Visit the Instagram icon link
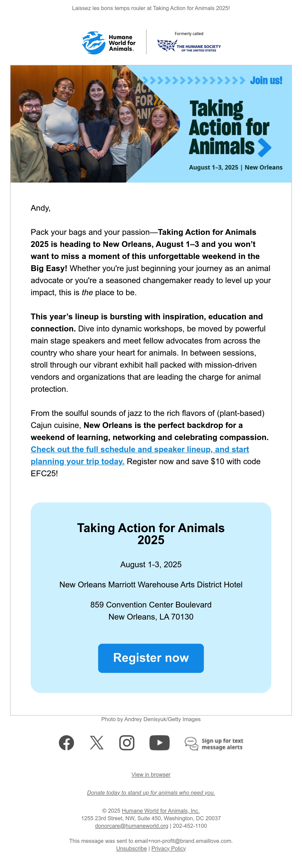 [127, 743]
